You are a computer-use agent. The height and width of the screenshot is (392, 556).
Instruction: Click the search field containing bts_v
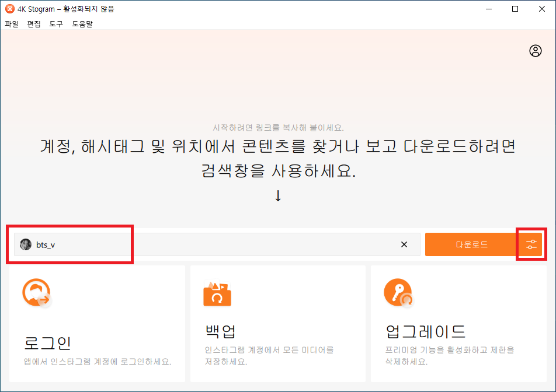coord(217,244)
